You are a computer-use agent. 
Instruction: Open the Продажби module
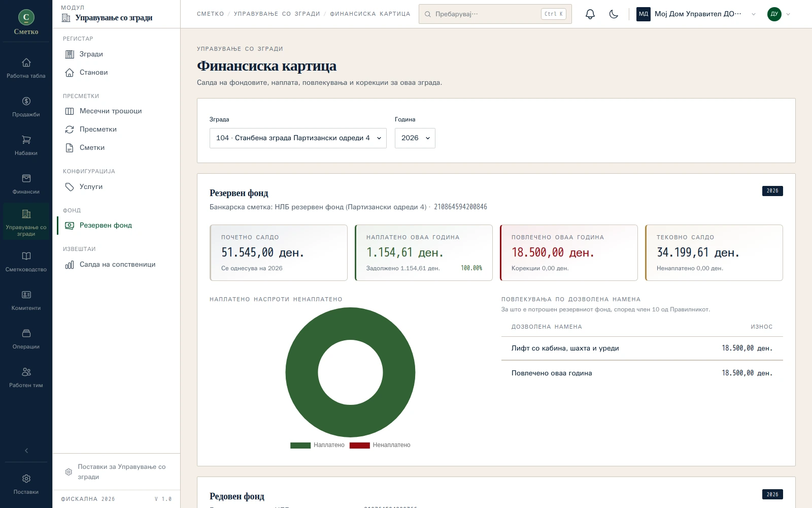(26, 107)
